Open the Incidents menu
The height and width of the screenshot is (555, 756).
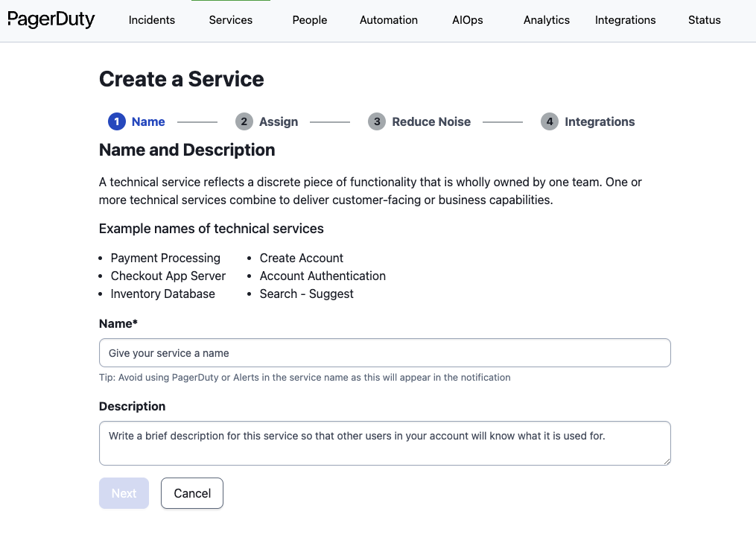(152, 20)
